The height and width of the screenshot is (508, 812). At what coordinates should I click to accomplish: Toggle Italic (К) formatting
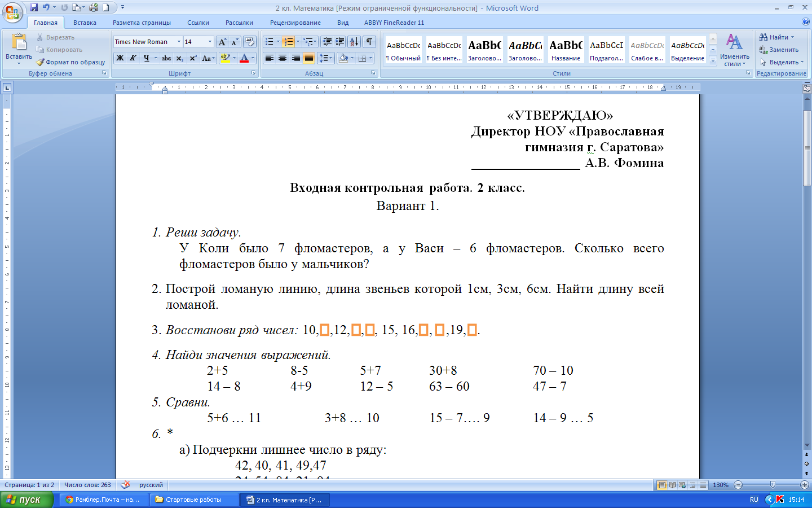(133, 58)
